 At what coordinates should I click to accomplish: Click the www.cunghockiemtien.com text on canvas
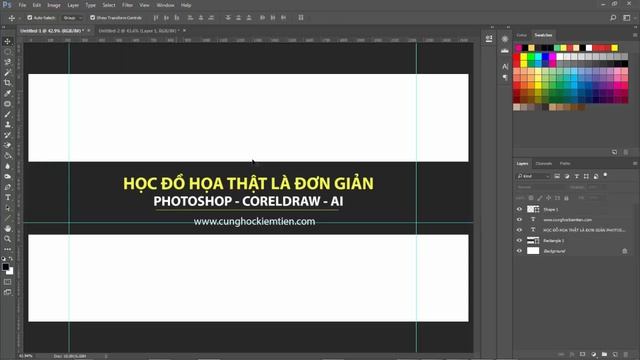(x=254, y=222)
